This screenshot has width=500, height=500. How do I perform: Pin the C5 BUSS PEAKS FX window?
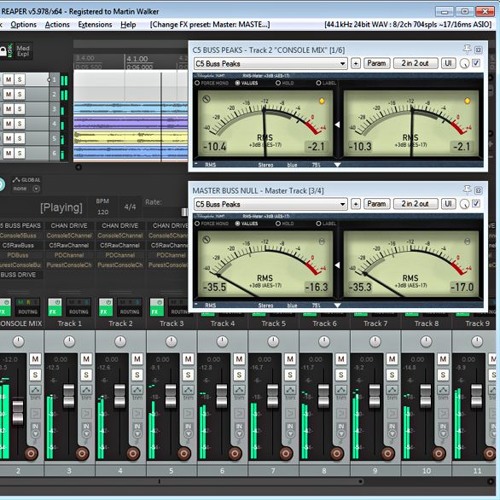click(467, 49)
